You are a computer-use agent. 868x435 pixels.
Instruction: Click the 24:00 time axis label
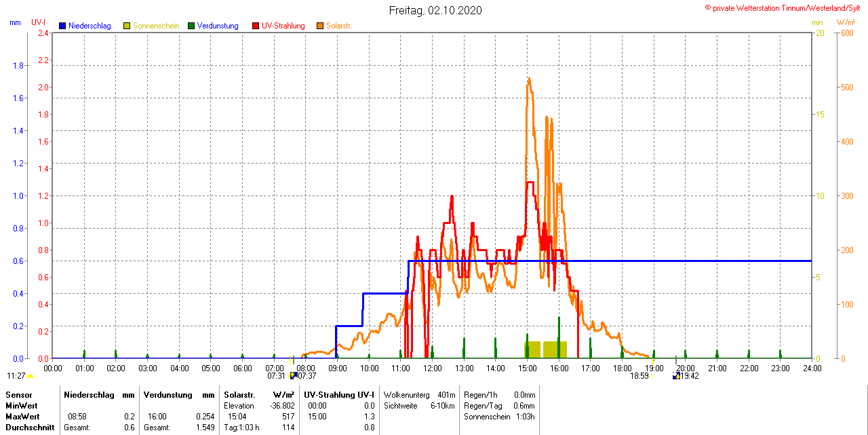click(x=812, y=368)
